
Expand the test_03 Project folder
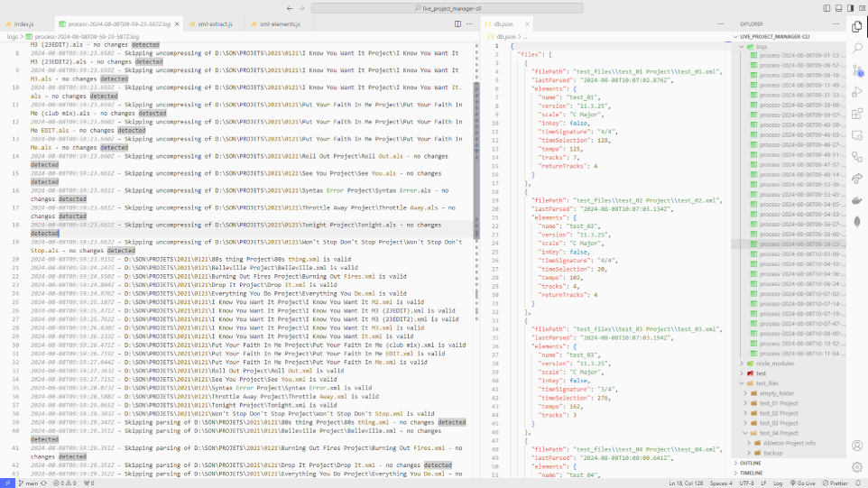(x=789, y=423)
